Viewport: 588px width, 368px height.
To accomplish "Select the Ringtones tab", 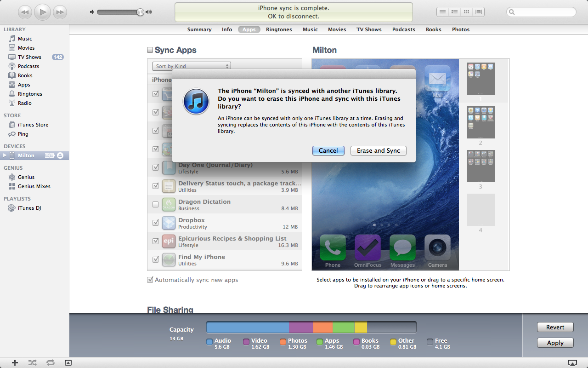I will 279,29.
